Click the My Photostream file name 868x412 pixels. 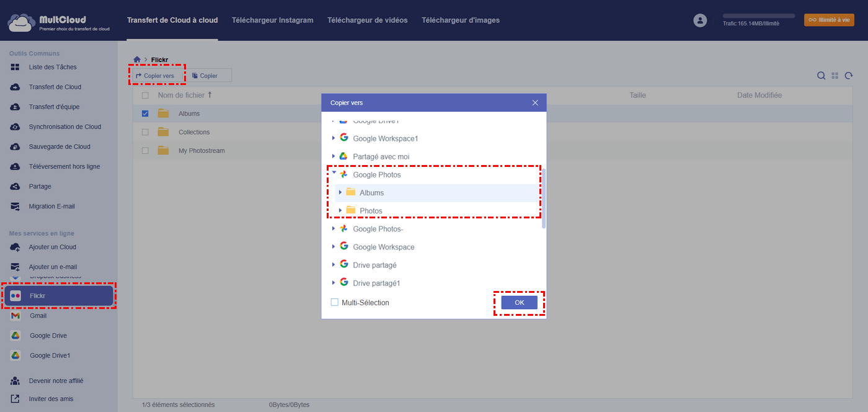[x=201, y=151]
